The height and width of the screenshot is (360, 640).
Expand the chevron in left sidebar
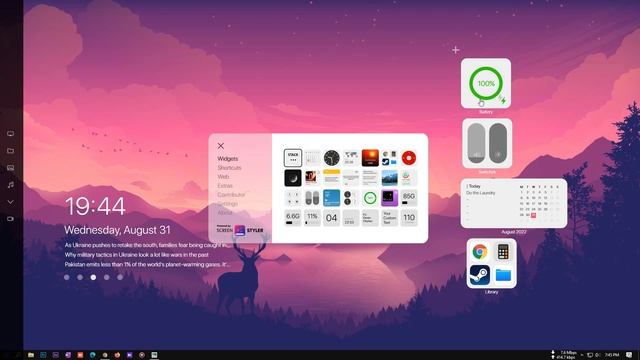point(11,202)
